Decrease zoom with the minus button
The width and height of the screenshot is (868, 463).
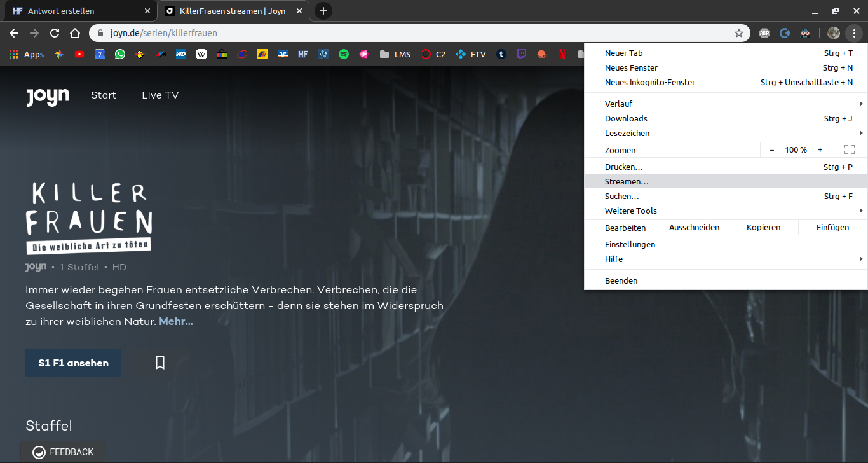tap(771, 150)
